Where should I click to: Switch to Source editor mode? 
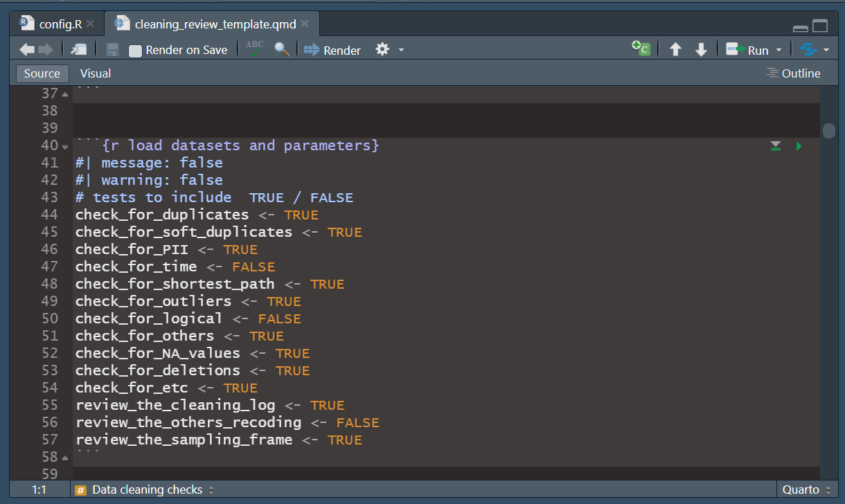pos(42,73)
